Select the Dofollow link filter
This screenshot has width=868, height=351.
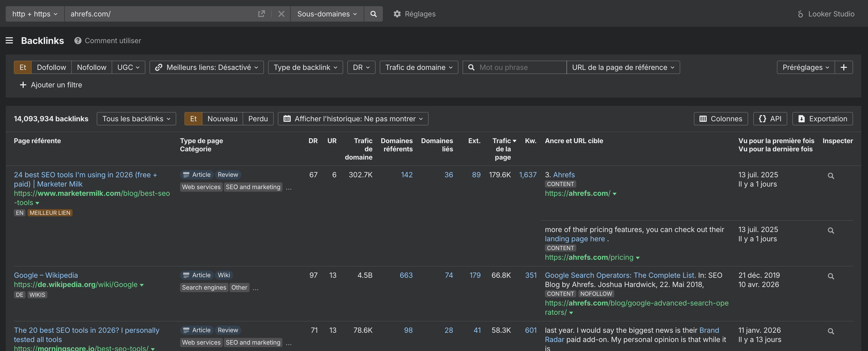tap(51, 67)
